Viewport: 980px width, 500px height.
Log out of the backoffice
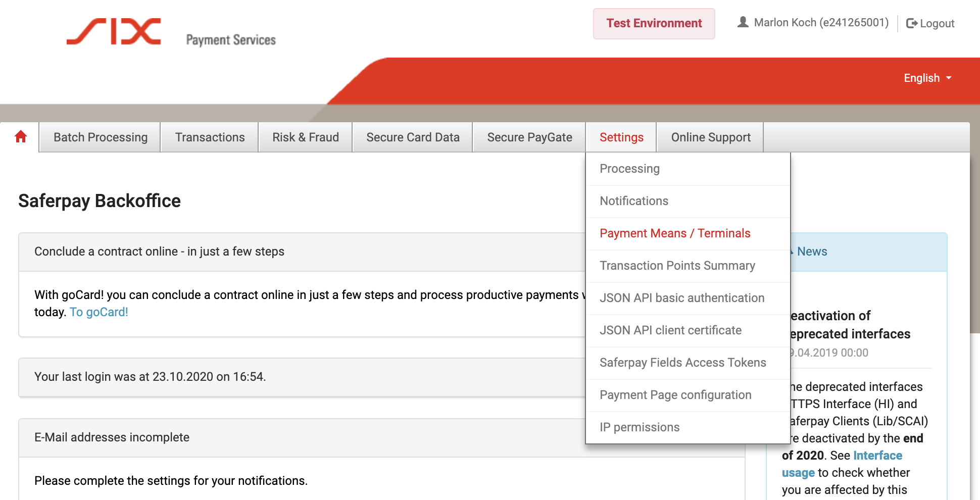pyautogui.click(x=930, y=23)
